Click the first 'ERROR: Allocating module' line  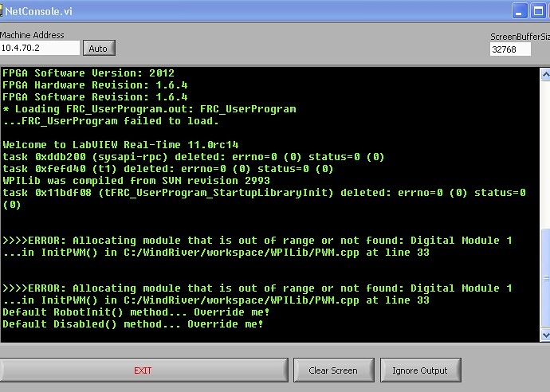(257, 241)
